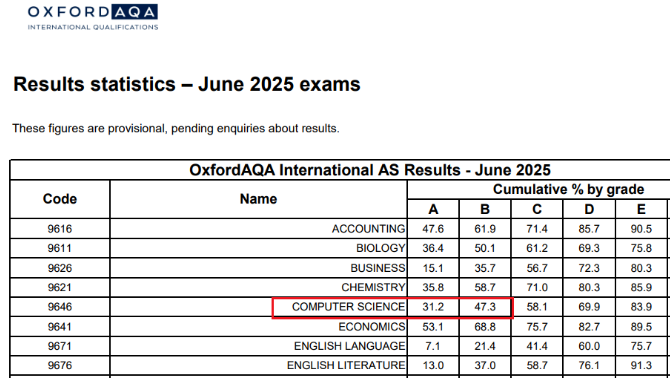
Task: Click the Code column header
Action: pos(60,199)
